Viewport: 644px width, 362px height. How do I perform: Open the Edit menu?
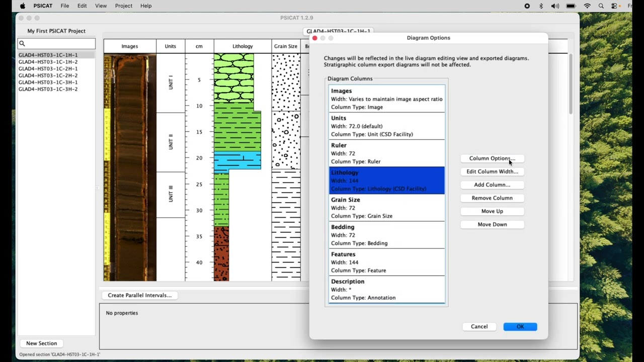tap(82, 6)
